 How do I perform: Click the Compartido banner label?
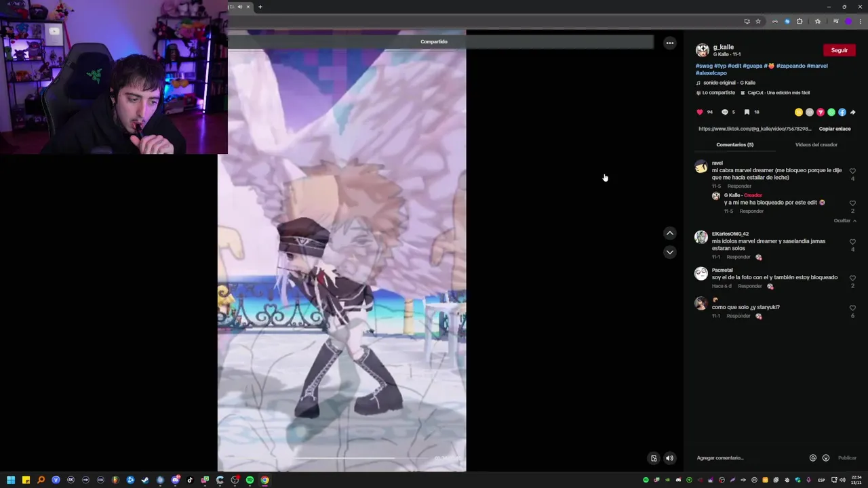click(434, 42)
